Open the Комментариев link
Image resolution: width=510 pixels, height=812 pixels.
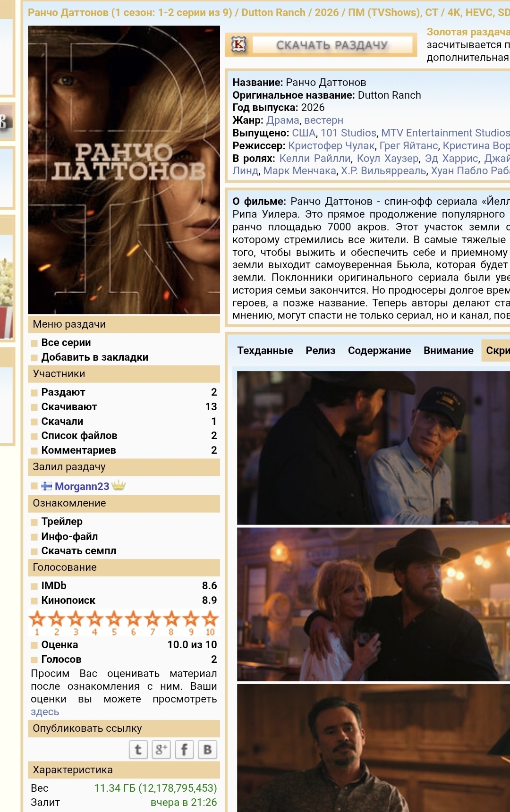[78, 450]
